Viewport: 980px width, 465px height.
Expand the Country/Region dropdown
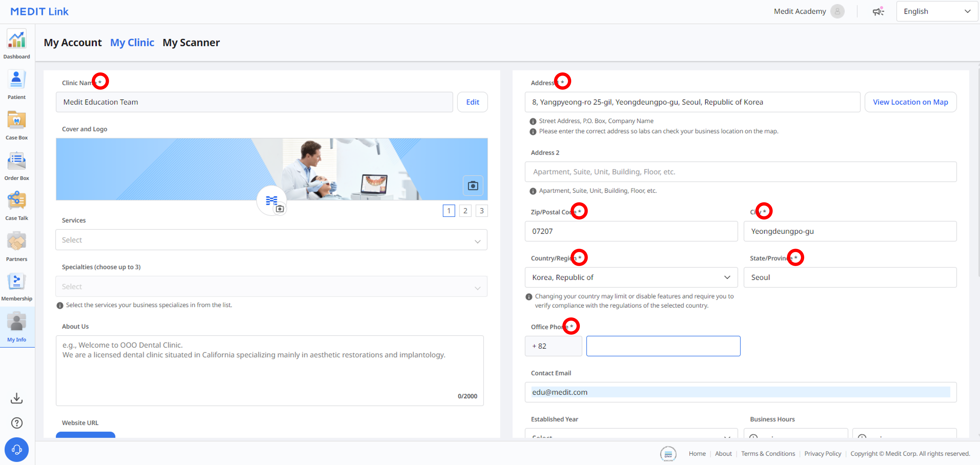631,277
